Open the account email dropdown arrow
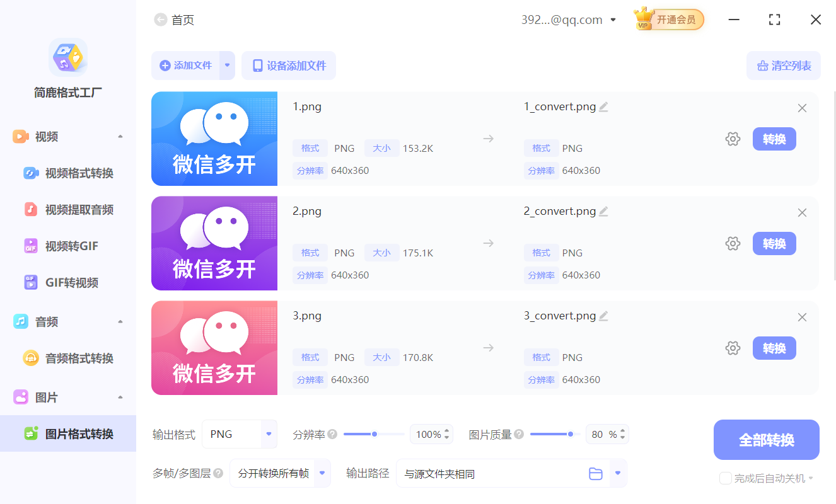Image resolution: width=836 pixels, height=504 pixels. click(x=612, y=19)
